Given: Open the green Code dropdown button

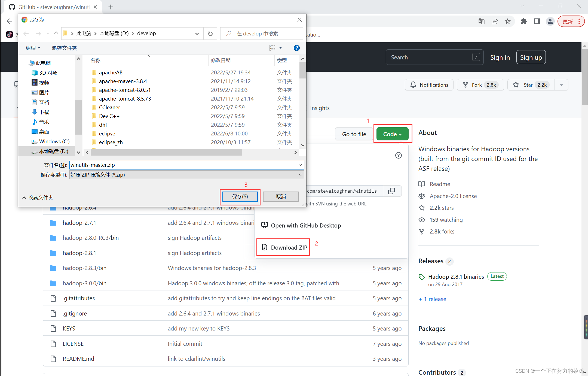Looking at the screenshot, I should click(x=392, y=134).
